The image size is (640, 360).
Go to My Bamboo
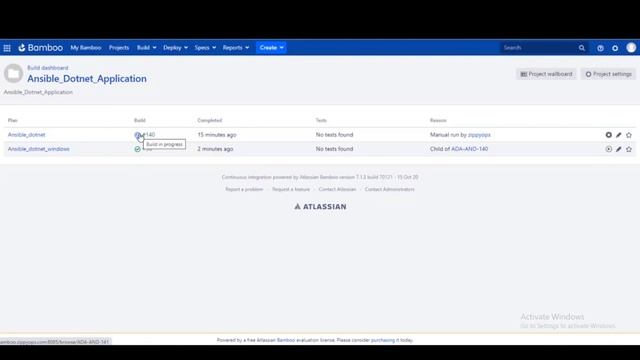click(x=86, y=48)
